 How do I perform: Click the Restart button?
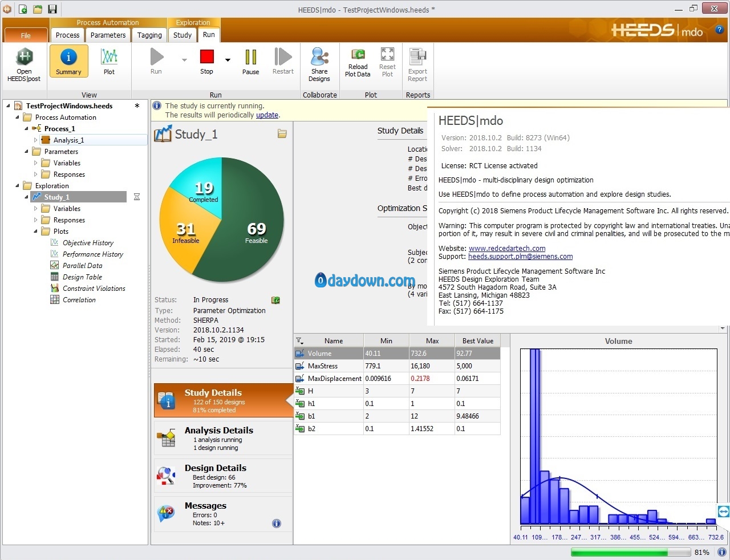[283, 62]
